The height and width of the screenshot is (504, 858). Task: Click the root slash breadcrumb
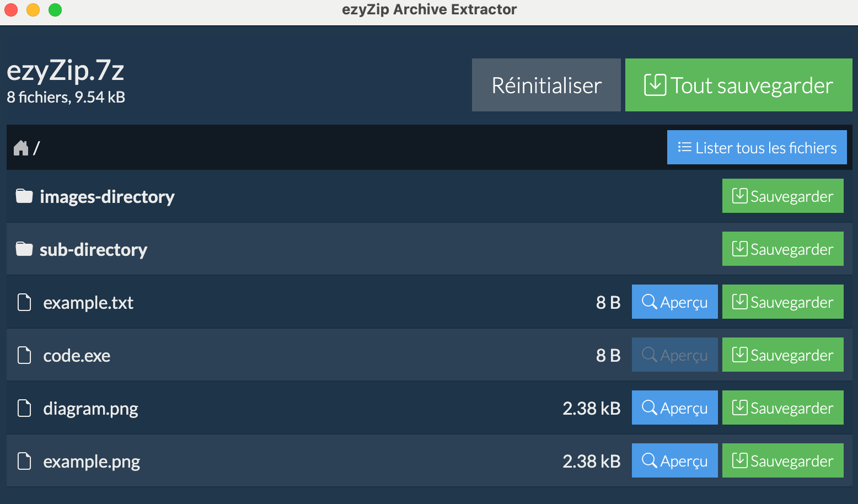coord(36,148)
